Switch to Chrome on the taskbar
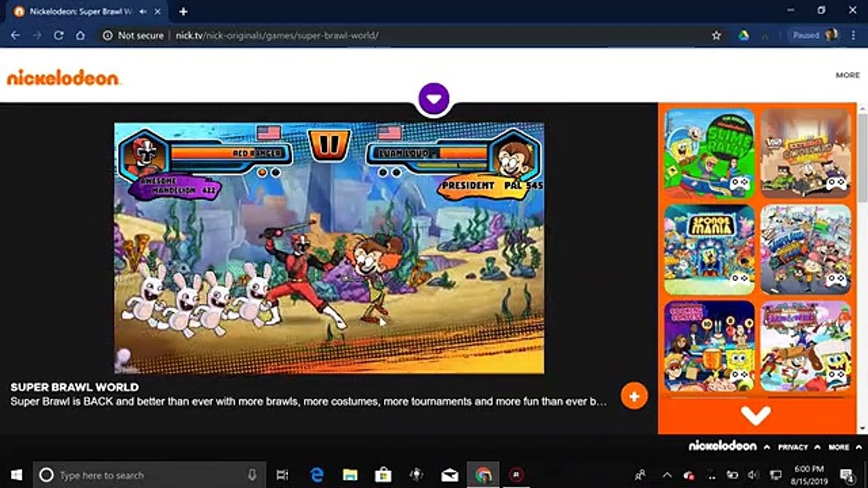Image resolution: width=868 pixels, height=488 pixels. pos(484,475)
